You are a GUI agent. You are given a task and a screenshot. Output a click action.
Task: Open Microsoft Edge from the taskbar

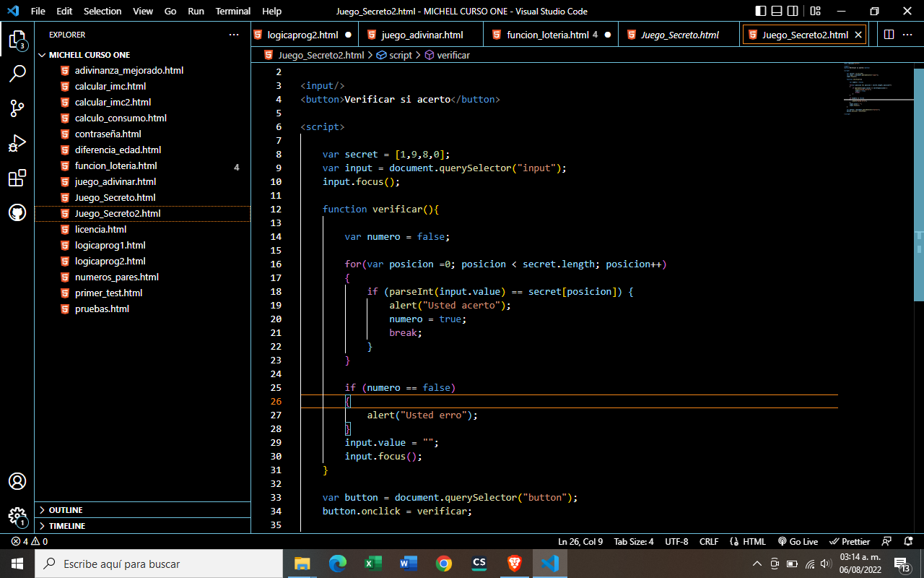point(338,564)
